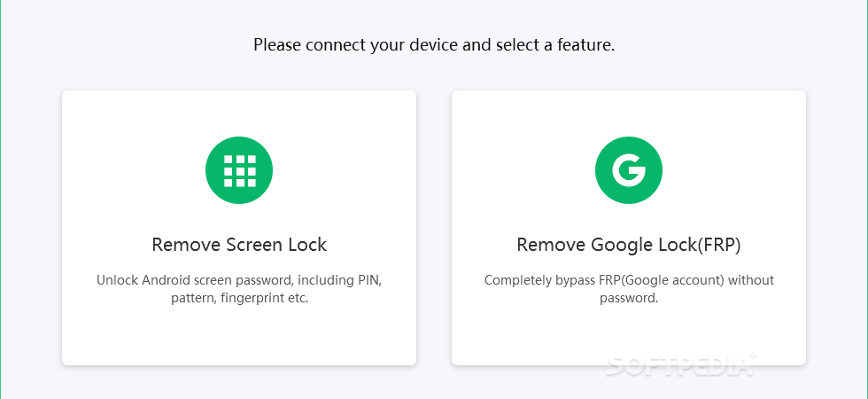The height and width of the screenshot is (399, 868).
Task: Click the "Remove Google Lock(FRP)" title
Action: tap(629, 245)
